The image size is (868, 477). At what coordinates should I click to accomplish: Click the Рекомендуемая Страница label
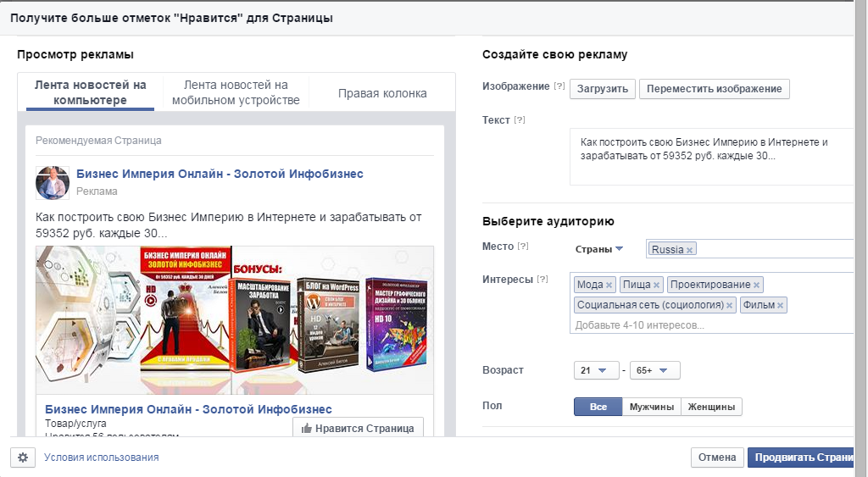pos(98,141)
